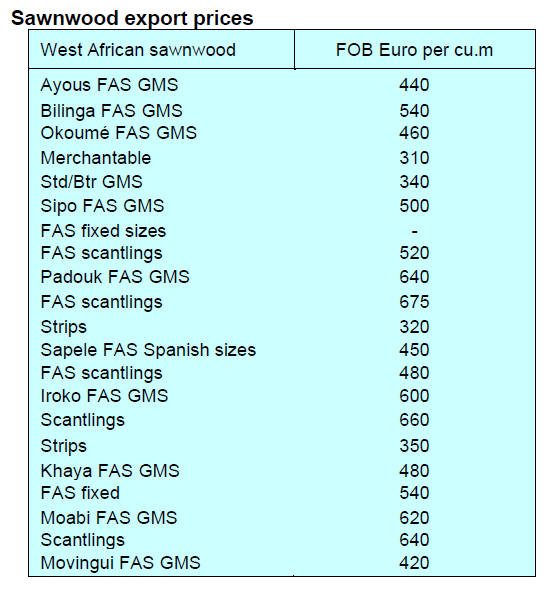550x592 pixels.
Task: Click the price value 675
Action: [414, 302]
